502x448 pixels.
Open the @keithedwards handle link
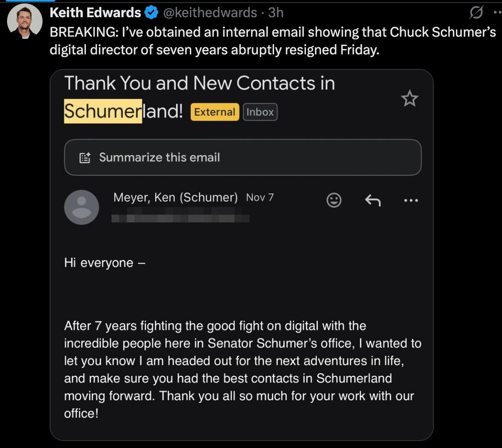(x=210, y=14)
